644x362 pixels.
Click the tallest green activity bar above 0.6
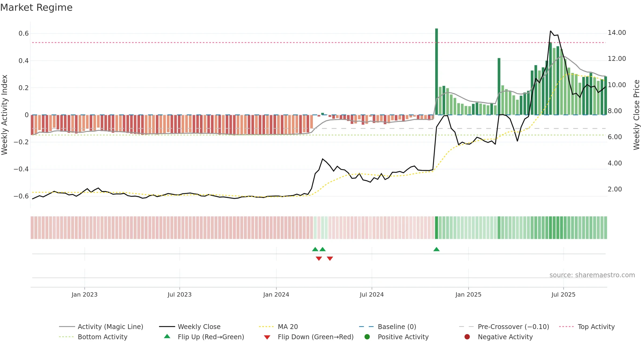coord(437,72)
